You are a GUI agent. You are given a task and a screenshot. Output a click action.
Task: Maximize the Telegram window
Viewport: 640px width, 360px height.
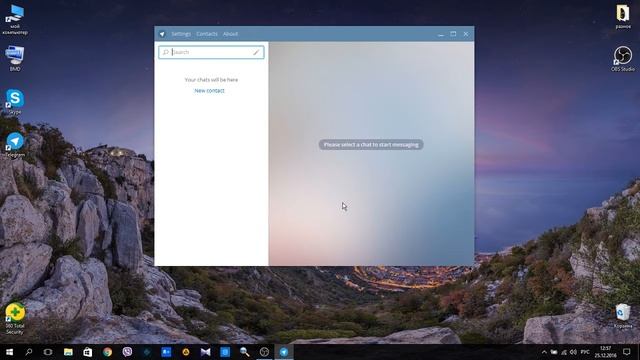453,34
